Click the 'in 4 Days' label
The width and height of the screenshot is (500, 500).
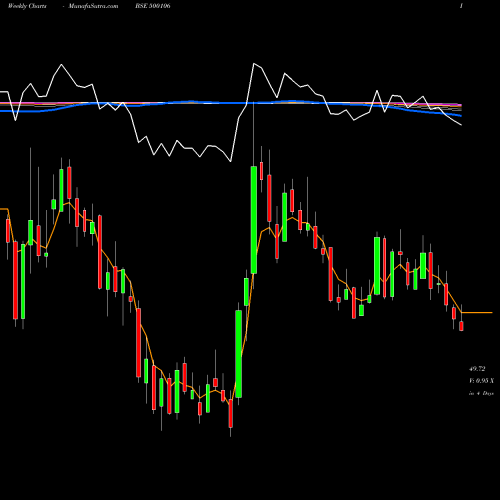481,393
